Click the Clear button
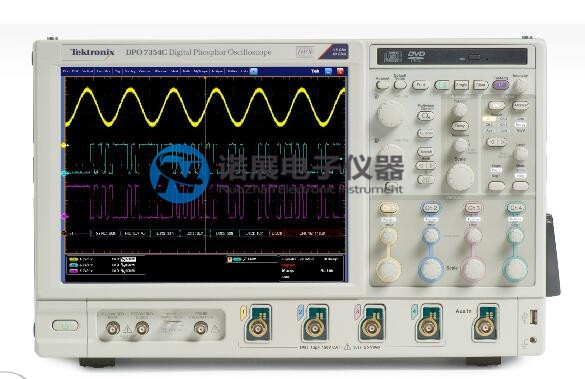This screenshot has height=379, width=585. coord(481,85)
